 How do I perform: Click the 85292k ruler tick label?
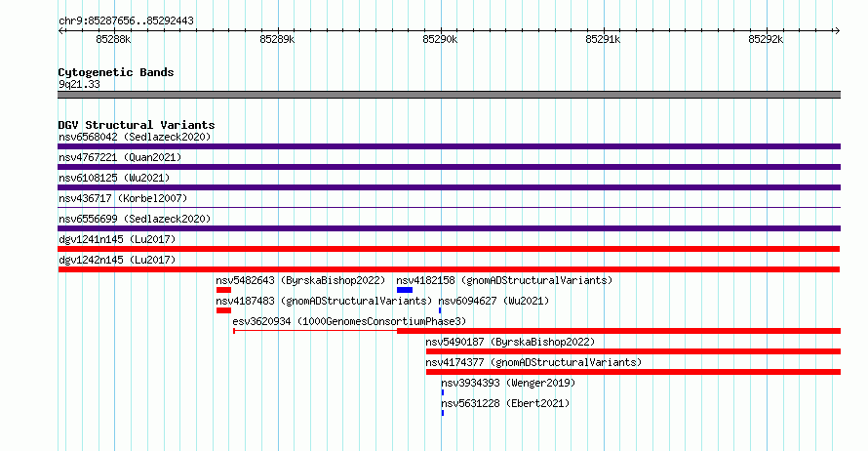pyautogui.click(x=765, y=39)
